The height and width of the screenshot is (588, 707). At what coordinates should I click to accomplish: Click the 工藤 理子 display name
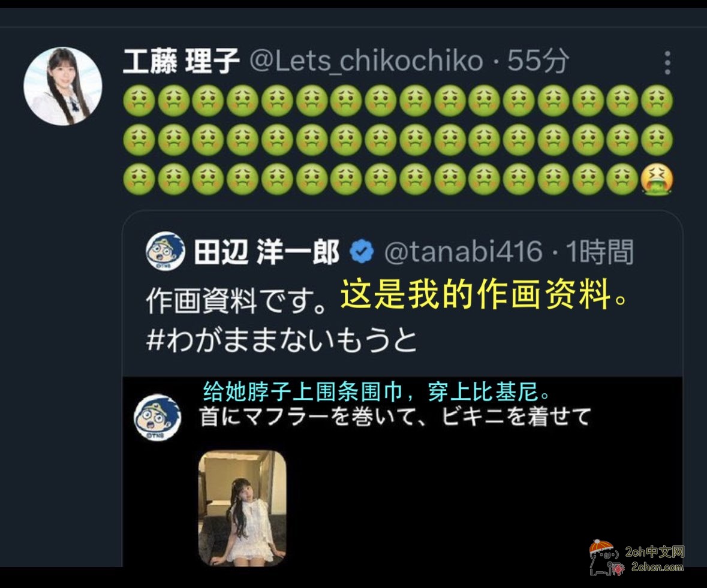point(181,61)
